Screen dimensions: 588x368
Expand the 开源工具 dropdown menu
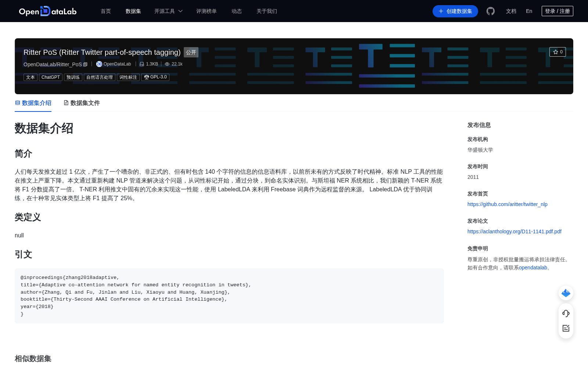tap(168, 11)
